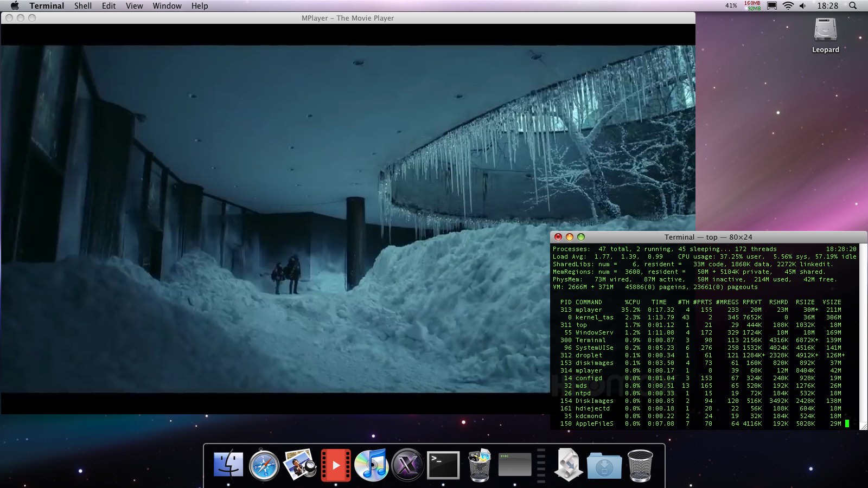This screenshot has height=488, width=868.
Task: Click the volume speaker icon
Action: coord(803,5)
